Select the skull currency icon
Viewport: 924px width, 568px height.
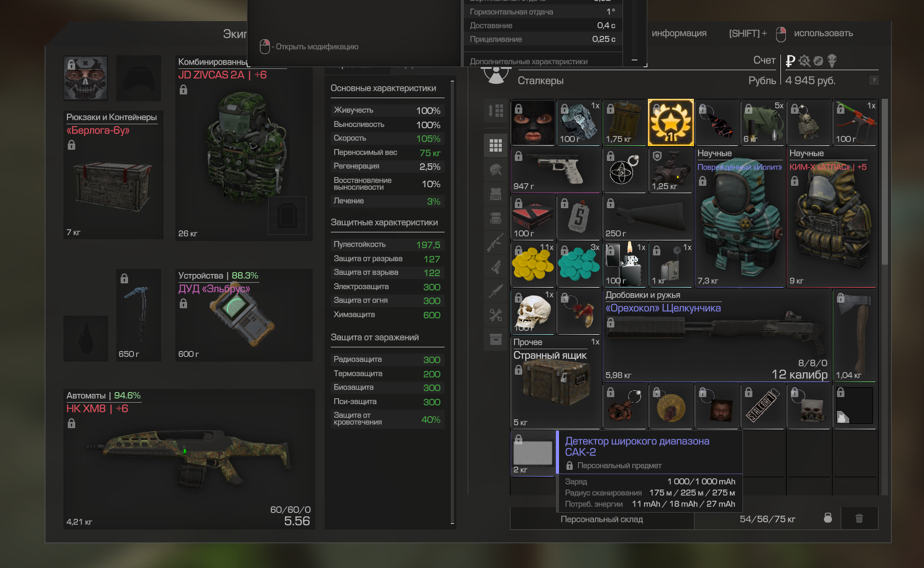[x=832, y=61]
